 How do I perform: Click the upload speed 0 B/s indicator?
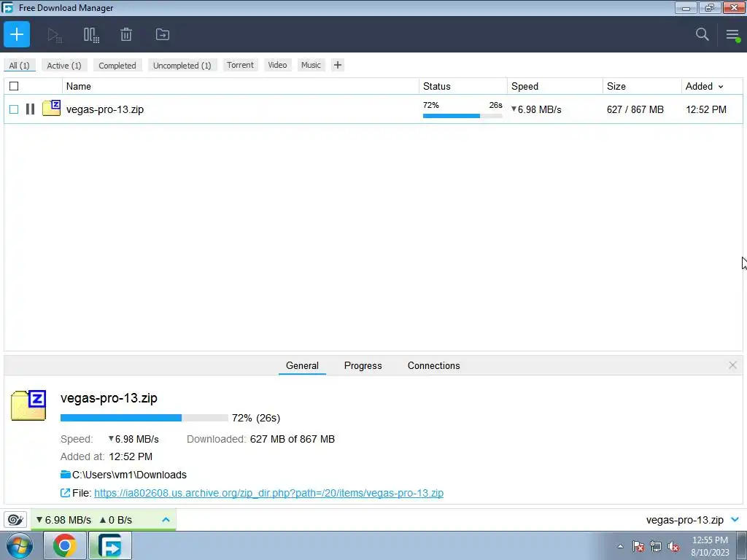click(115, 519)
